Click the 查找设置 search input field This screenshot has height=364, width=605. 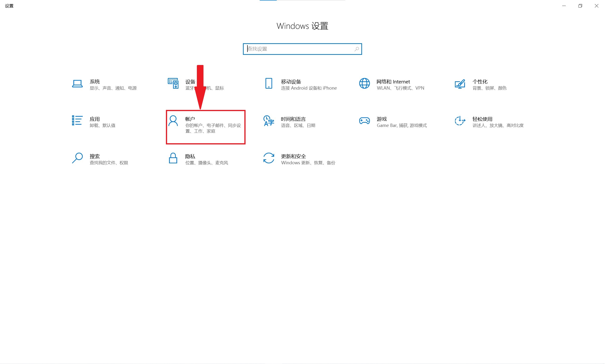tap(289, 49)
